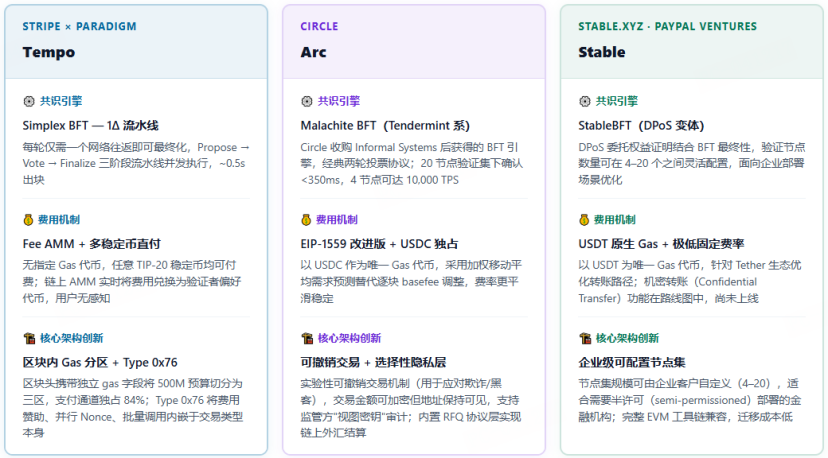Image resolution: width=828 pixels, height=458 pixels.
Task: Click the 核心架构创新 icon in Stable card
Action: (585, 338)
